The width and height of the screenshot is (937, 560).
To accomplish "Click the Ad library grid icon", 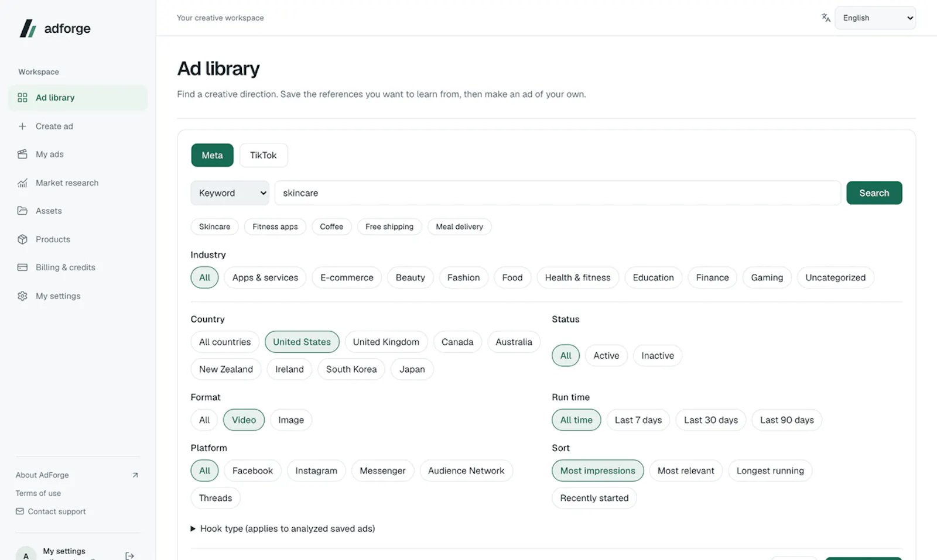I will point(22,98).
